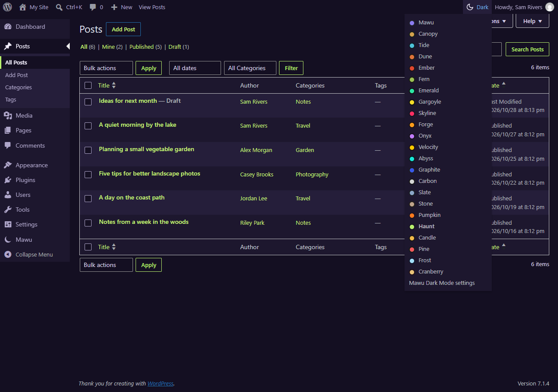Open the Ctrl+K search magnifier icon
Image resolution: width=558 pixels, height=392 pixels.
pos(59,7)
